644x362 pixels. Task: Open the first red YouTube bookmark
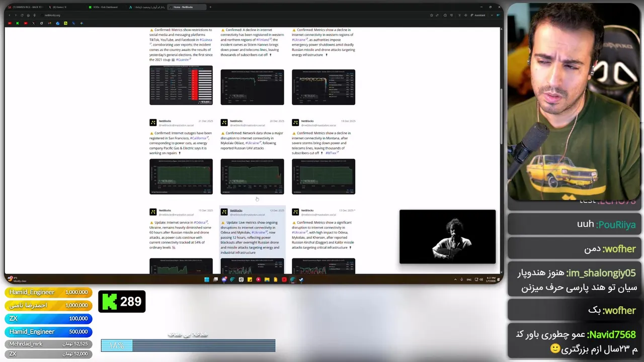pos(10,23)
